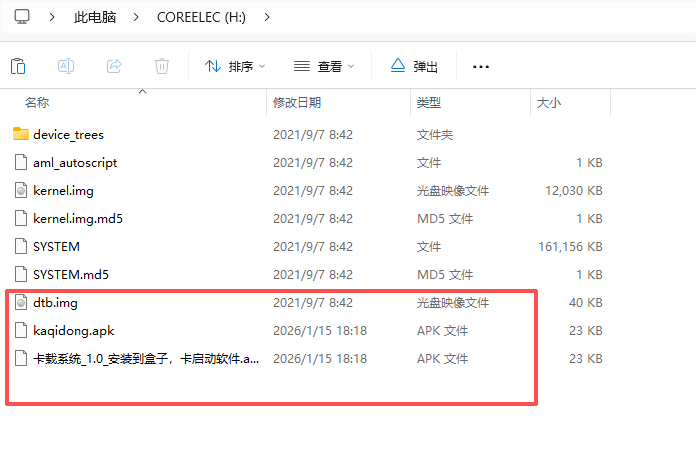Image resolution: width=696 pixels, height=468 pixels.
Task: Select the aml_autoscript file name
Action: point(75,163)
